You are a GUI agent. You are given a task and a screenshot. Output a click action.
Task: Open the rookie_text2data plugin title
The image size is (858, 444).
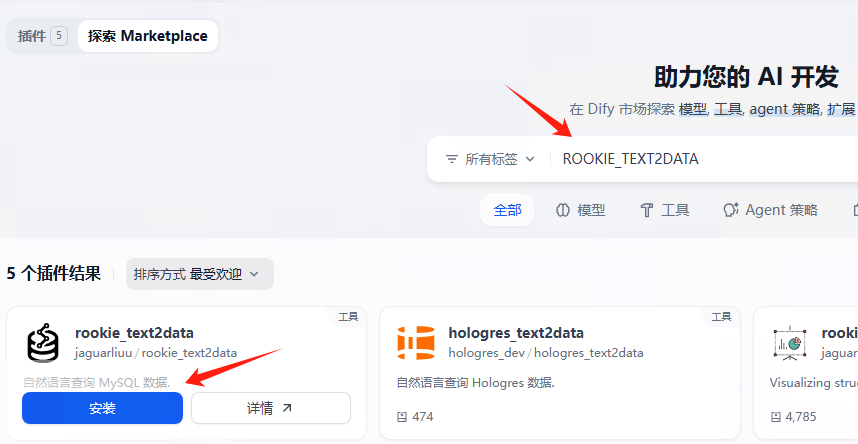click(x=134, y=333)
